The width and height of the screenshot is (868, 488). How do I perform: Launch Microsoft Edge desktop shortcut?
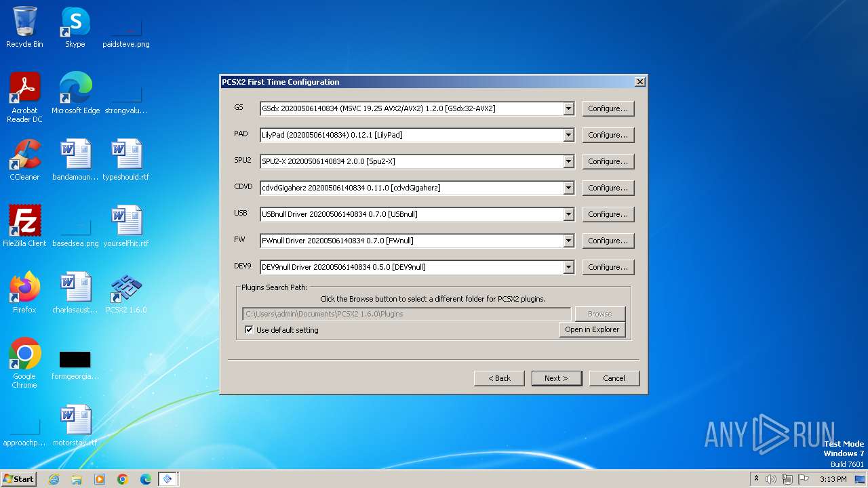75,93
